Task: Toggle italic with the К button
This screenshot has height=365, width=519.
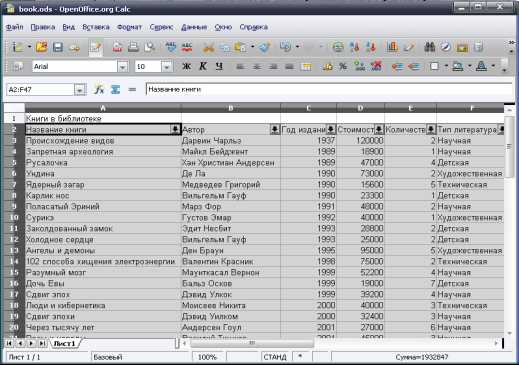Action: click(x=202, y=66)
